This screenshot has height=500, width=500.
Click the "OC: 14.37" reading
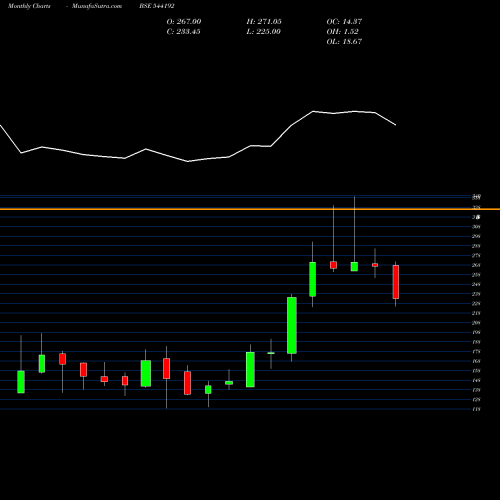pyautogui.click(x=344, y=21)
